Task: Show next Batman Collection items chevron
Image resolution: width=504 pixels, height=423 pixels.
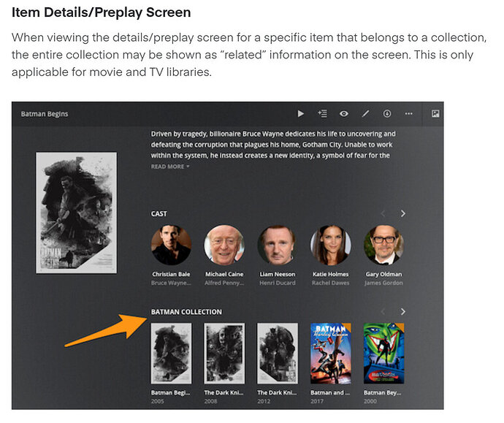Action: pos(403,312)
